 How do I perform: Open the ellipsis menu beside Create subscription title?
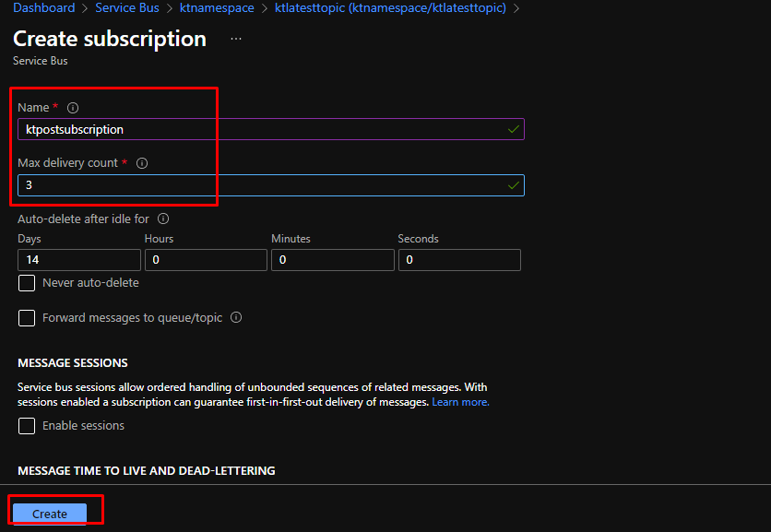point(236,40)
